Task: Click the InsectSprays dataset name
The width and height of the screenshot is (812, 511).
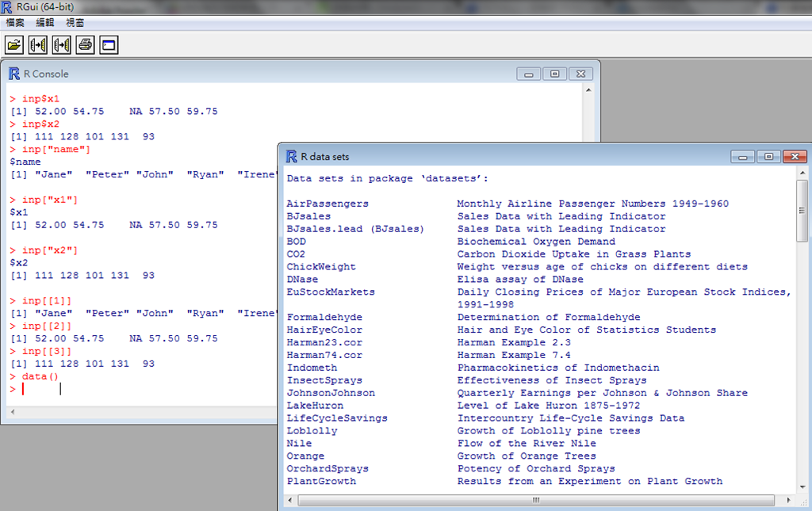Action: (324, 380)
